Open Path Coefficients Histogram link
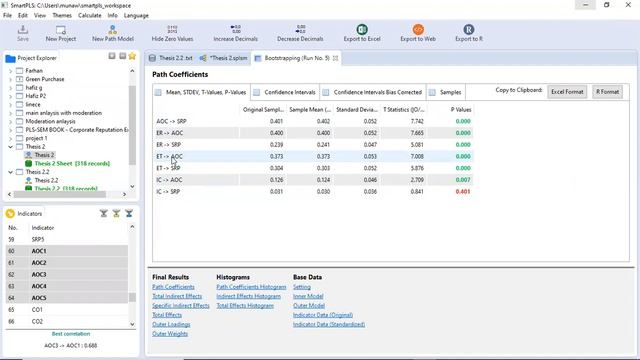The width and height of the screenshot is (640, 360). click(251, 287)
